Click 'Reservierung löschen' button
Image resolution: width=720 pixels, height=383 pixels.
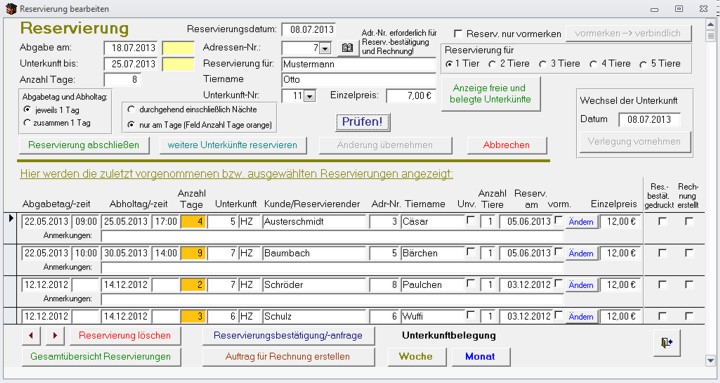[124, 336]
